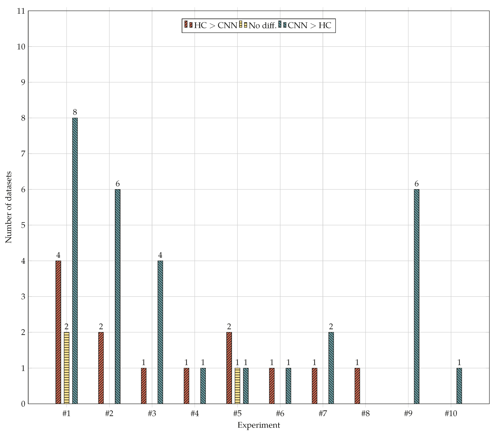Viewport: 504px width, 433px height.
Task: Click the CNN > HC legend text
Action: coord(309,25)
